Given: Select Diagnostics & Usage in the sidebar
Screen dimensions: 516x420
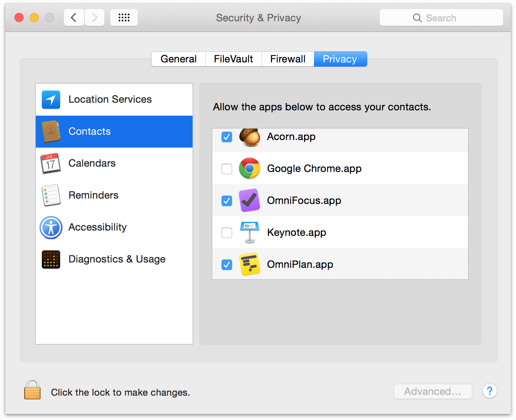Looking at the screenshot, I should click(114, 259).
